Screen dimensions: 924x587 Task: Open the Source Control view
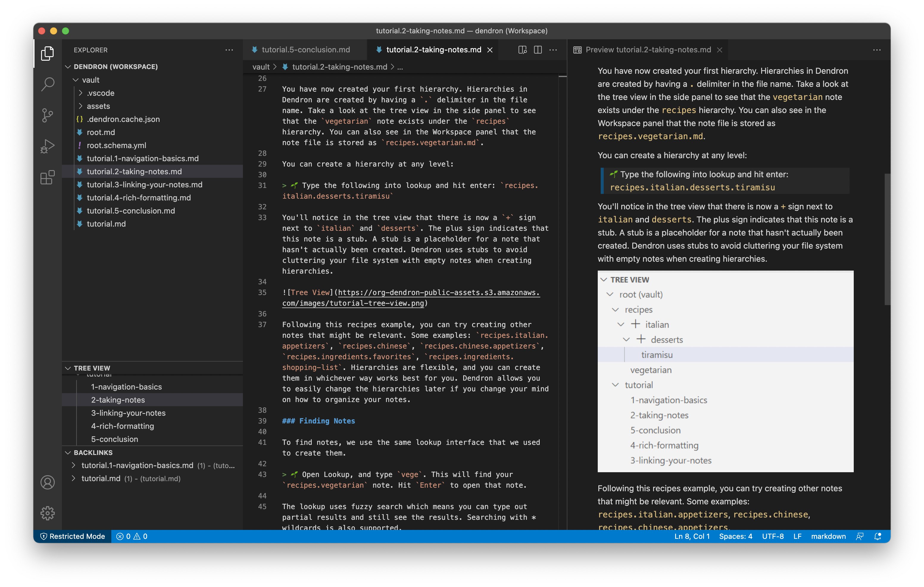pyautogui.click(x=47, y=115)
